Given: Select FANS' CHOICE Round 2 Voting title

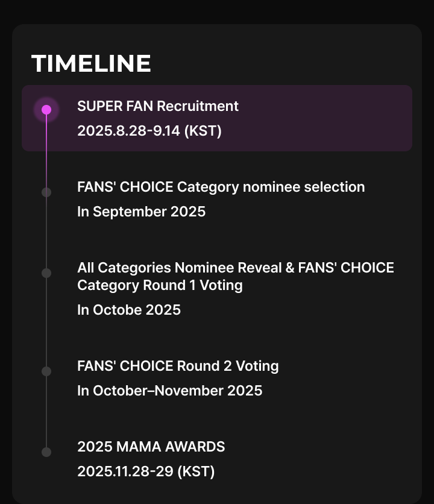Looking at the screenshot, I should [x=178, y=366].
